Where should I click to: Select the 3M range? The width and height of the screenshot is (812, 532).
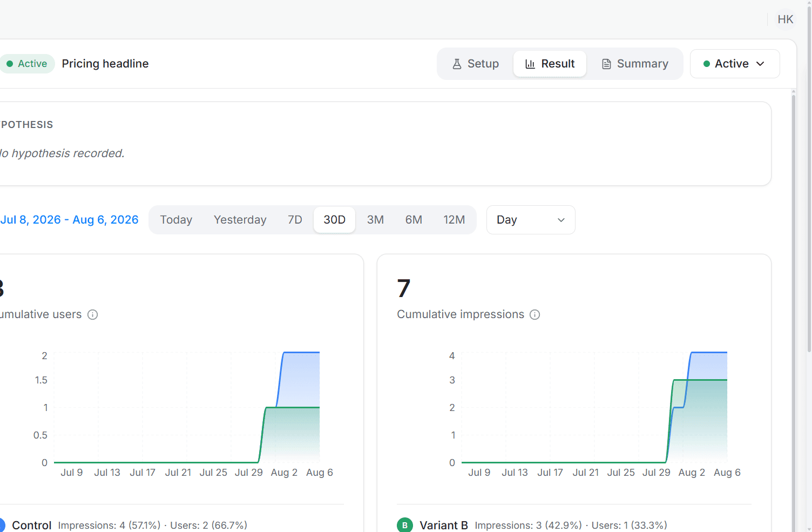click(375, 220)
